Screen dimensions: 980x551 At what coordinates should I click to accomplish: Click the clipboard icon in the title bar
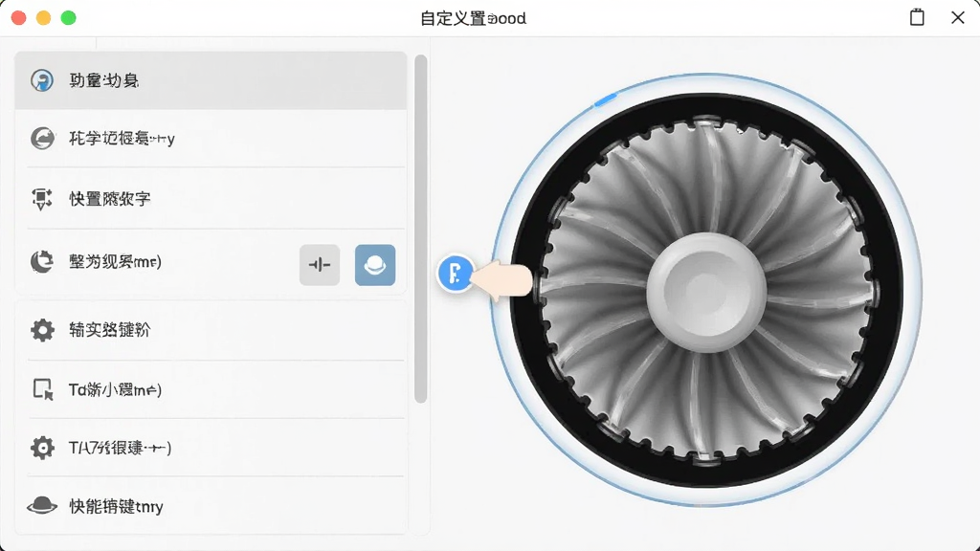tap(917, 17)
